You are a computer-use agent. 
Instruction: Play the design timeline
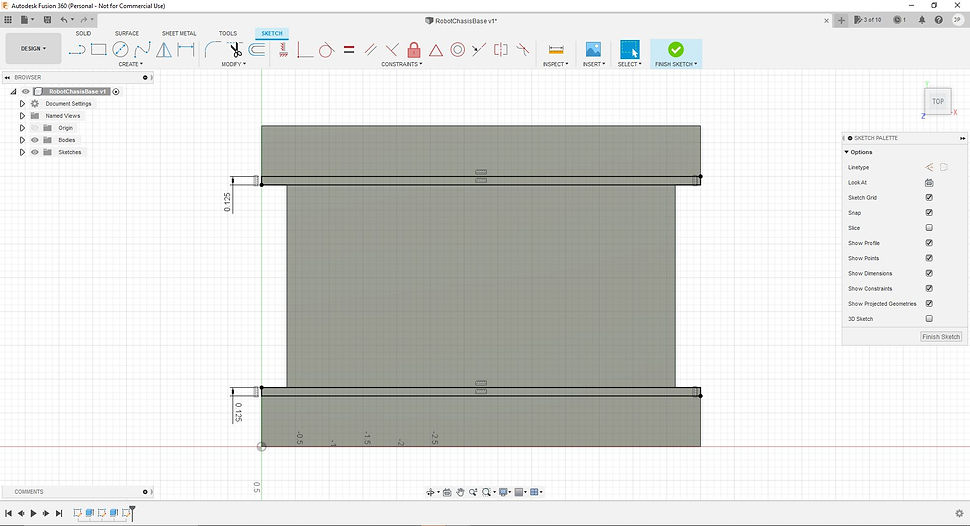pyautogui.click(x=33, y=513)
